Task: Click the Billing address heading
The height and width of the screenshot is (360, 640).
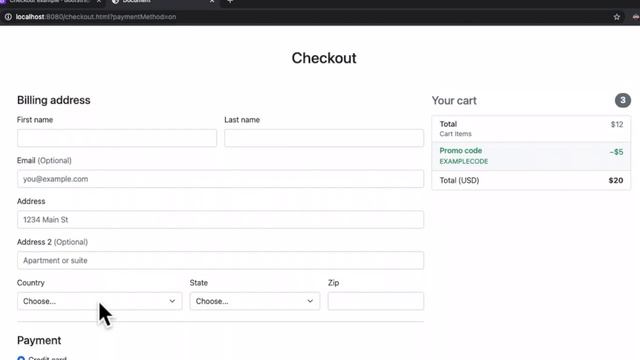Action: (x=53, y=100)
